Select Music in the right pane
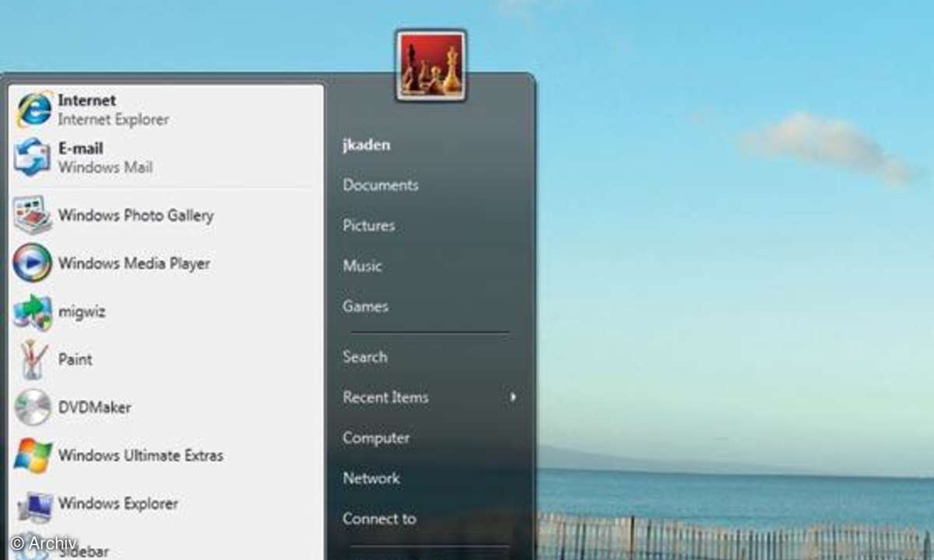 [363, 266]
